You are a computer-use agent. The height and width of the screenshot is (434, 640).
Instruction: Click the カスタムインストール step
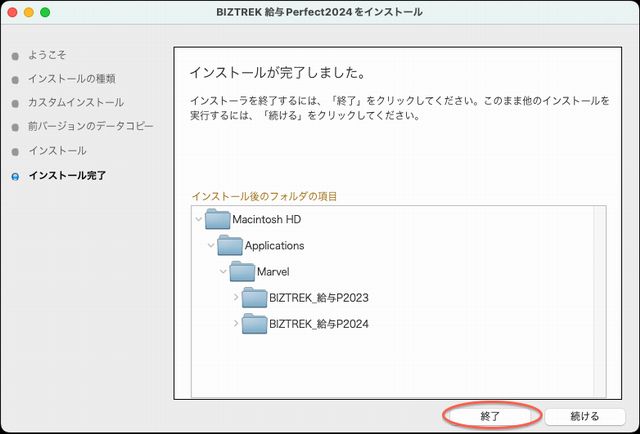tap(76, 102)
